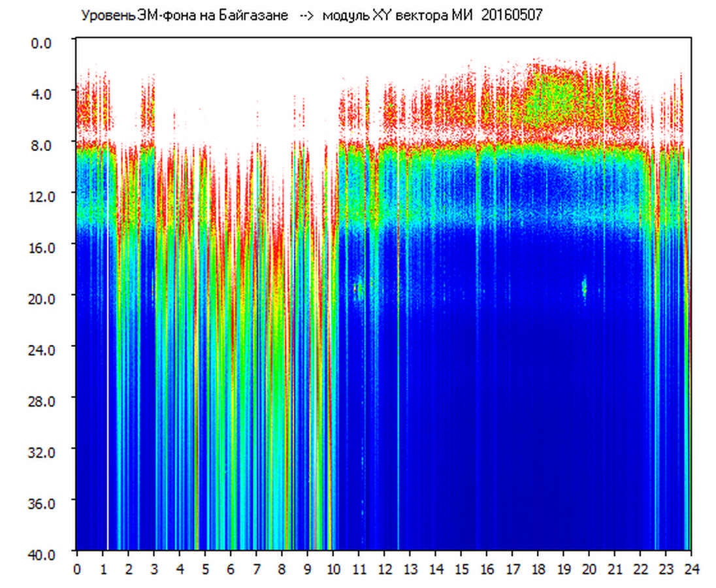Click hour 0 label on horizontal axis
The width and height of the screenshot is (716, 588).
point(77,569)
